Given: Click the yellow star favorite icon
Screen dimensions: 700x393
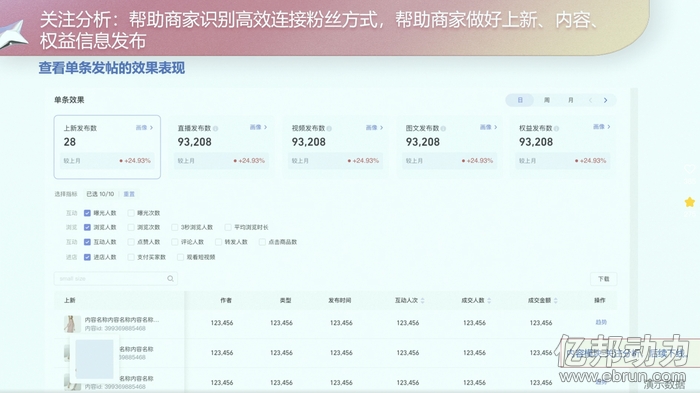Looking at the screenshot, I should pyautogui.click(x=690, y=202).
